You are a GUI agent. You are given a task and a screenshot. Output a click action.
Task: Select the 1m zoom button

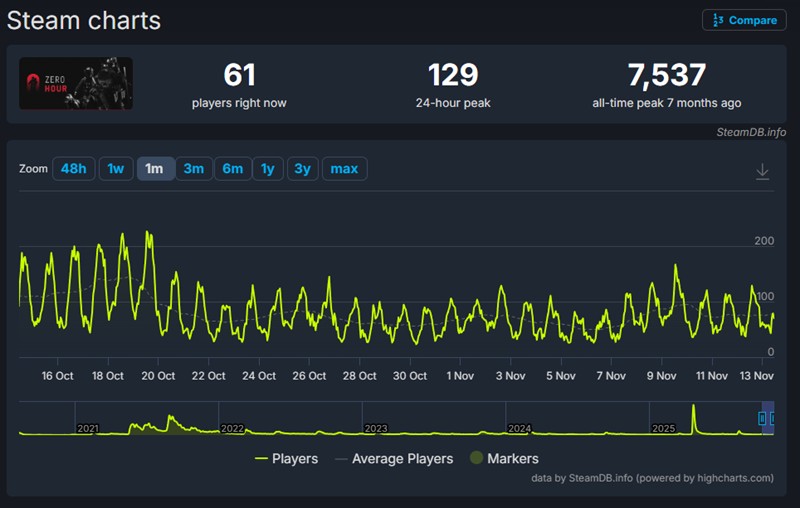(155, 169)
